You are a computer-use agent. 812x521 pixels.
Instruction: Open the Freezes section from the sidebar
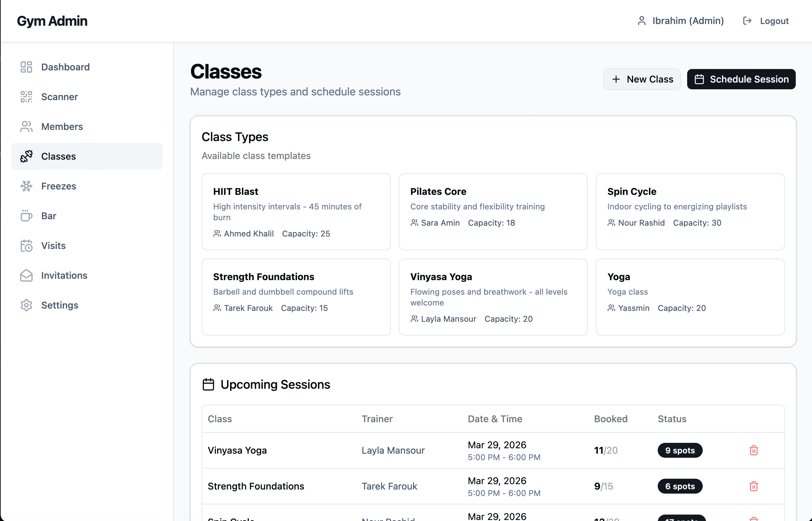[59, 186]
